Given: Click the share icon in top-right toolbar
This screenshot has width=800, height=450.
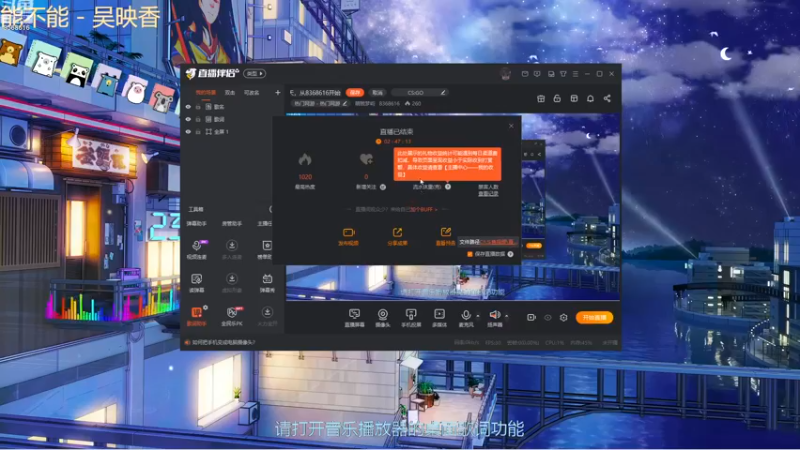Looking at the screenshot, I should pyautogui.click(x=607, y=98).
